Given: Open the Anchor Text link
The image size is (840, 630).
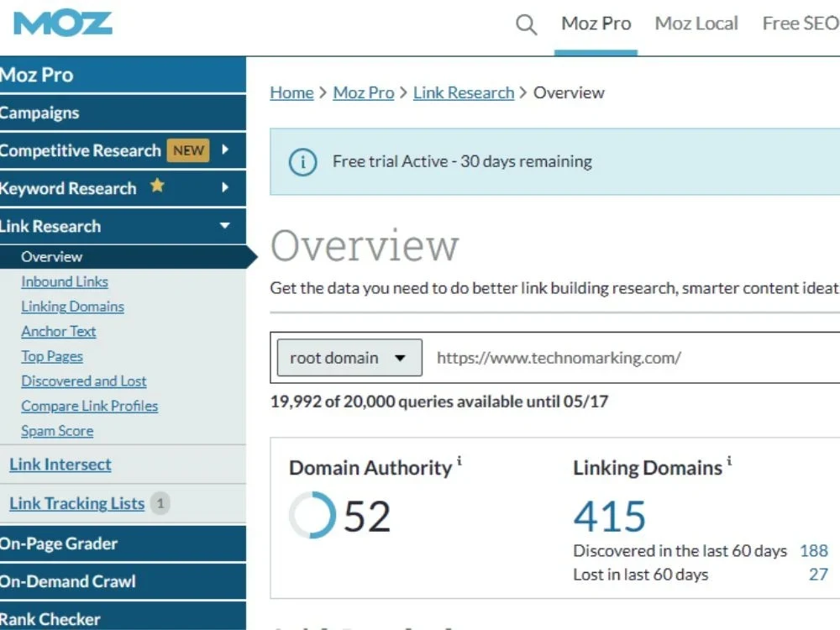Looking at the screenshot, I should click(x=59, y=331).
